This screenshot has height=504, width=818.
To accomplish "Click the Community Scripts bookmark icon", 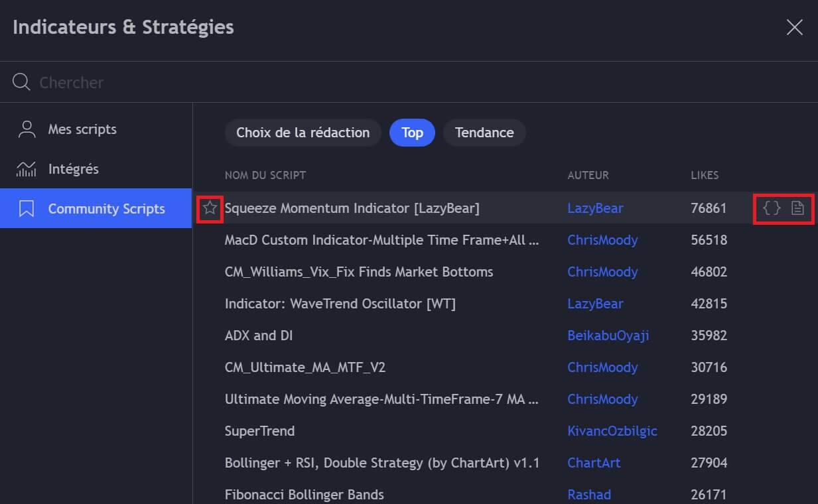I will [27, 209].
